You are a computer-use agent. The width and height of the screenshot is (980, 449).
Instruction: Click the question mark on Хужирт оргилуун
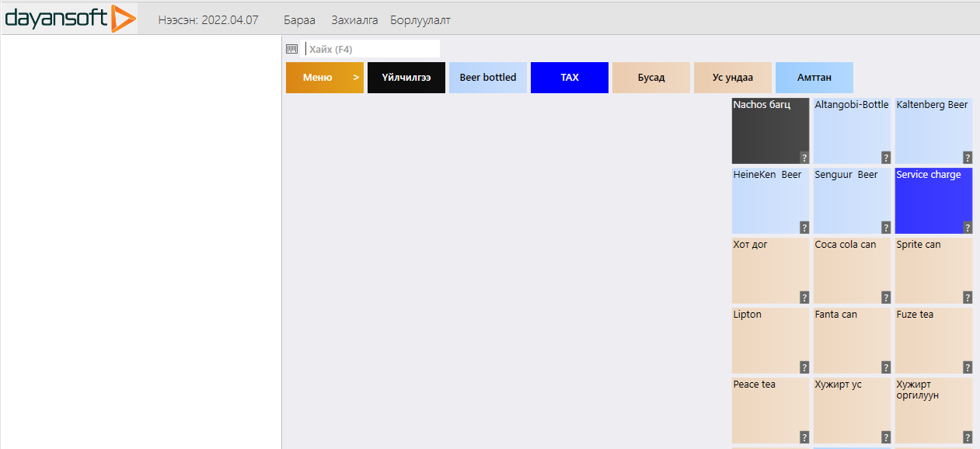pyautogui.click(x=968, y=437)
